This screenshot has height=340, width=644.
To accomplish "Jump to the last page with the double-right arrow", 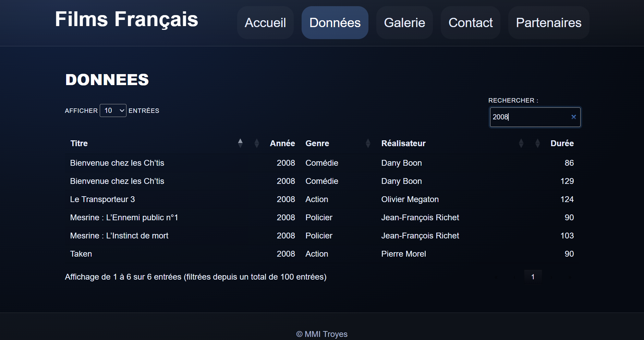I will (x=570, y=277).
